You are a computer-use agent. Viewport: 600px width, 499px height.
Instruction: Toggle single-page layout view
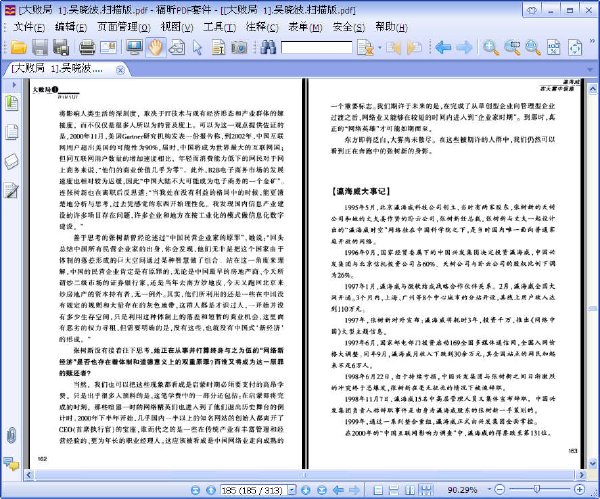tap(378, 490)
